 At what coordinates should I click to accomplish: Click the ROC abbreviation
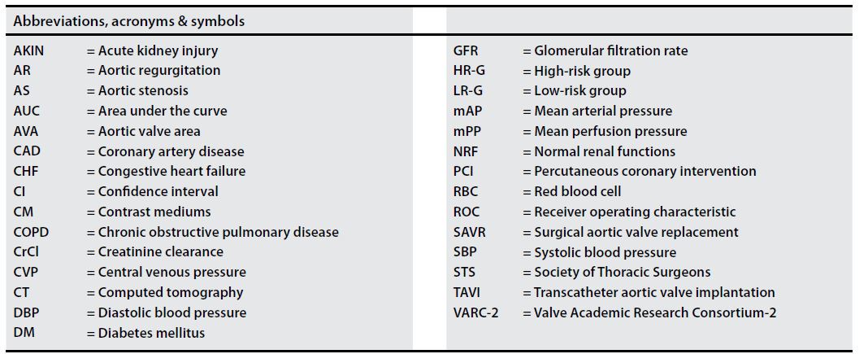[467, 212]
